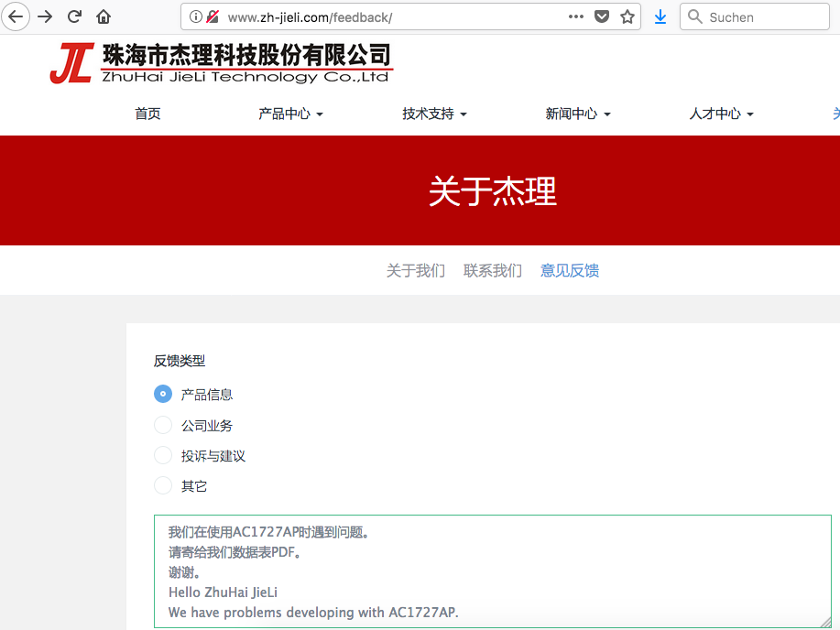
Task: Open the 首页 navigation item
Action: coord(147,114)
